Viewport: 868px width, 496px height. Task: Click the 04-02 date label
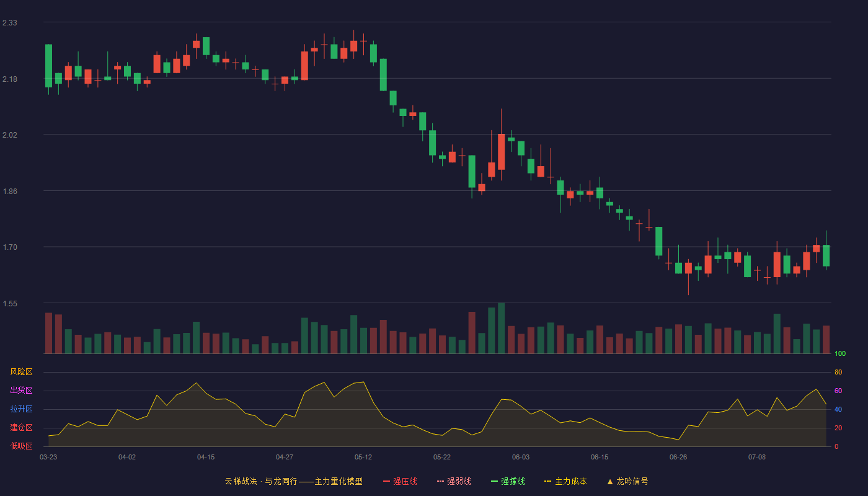pos(127,457)
